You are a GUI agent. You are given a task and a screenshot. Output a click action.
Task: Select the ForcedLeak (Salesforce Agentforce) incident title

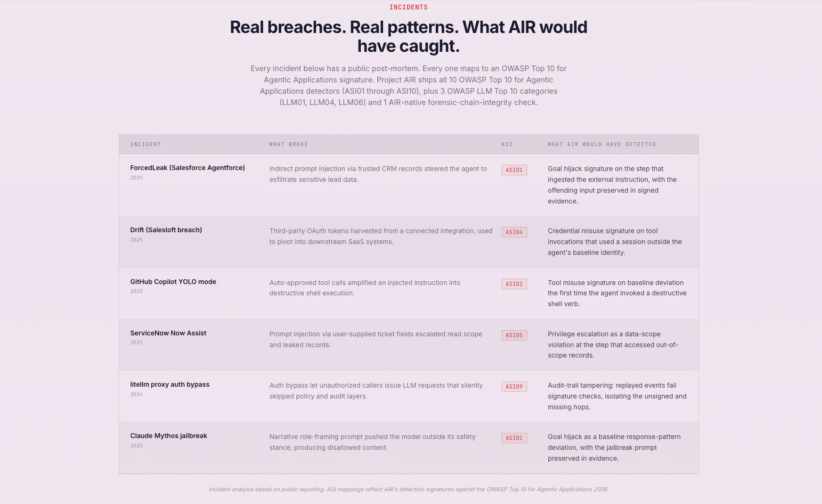187,168
